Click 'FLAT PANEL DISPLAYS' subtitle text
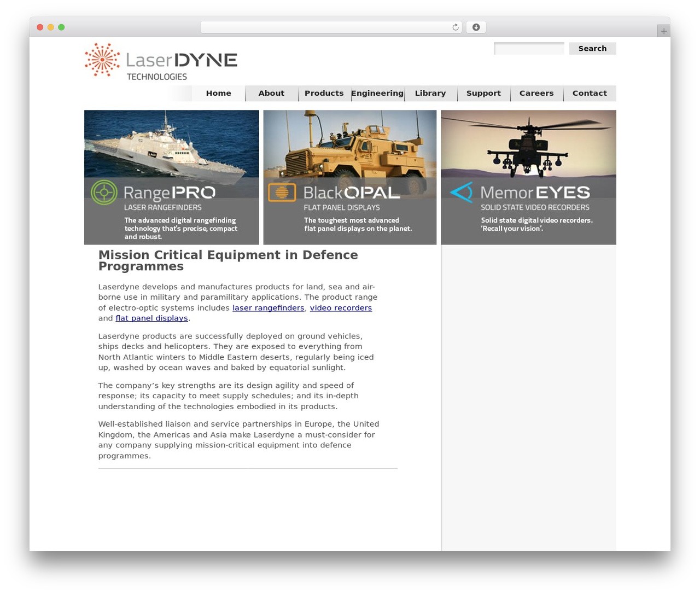Image resolution: width=700 pixels, height=593 pixels. pos(342,208)
